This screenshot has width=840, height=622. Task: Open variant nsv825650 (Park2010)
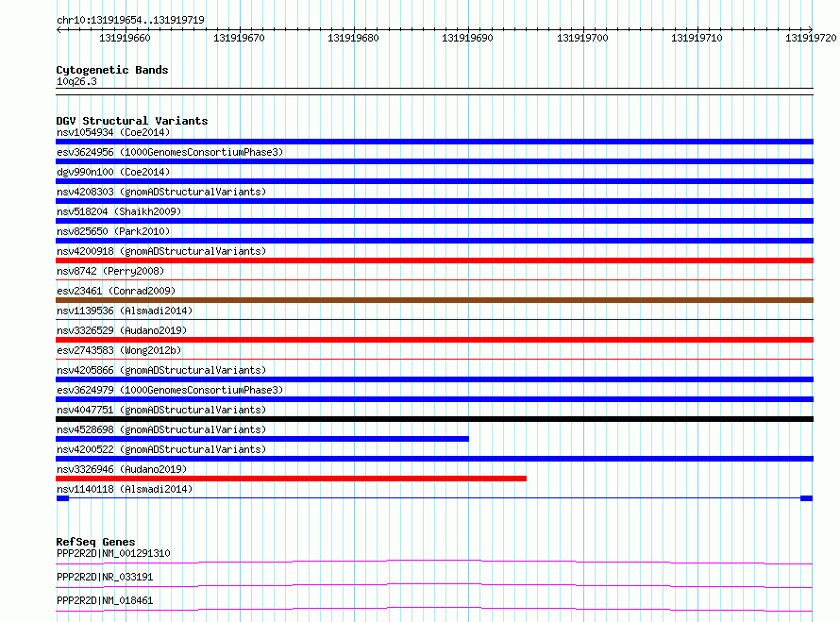tap(113, 231)
